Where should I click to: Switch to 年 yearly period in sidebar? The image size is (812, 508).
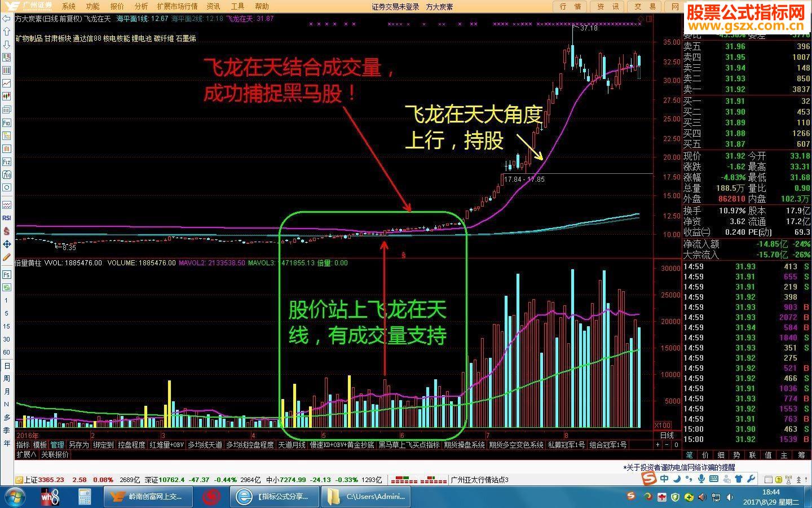pos(7,443)
